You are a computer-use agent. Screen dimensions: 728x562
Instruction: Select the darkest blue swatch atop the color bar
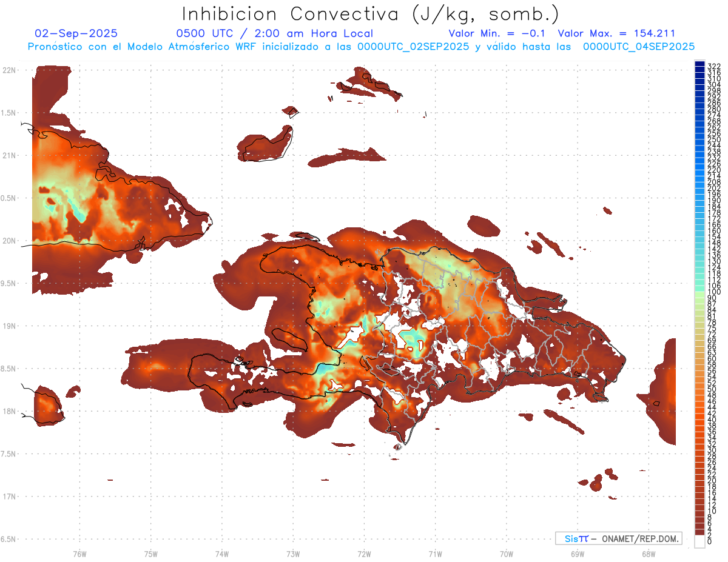pos(699,64)
